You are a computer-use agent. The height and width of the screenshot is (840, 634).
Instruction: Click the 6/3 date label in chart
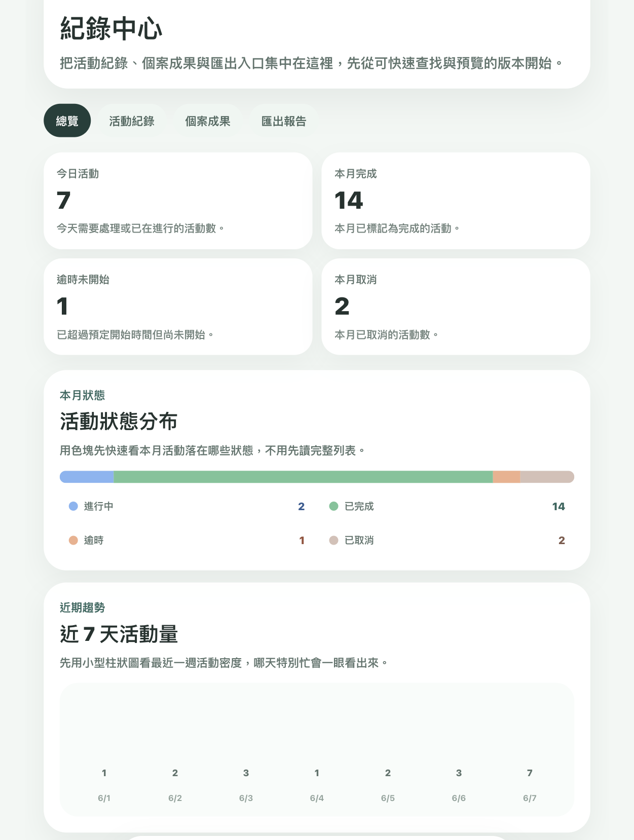(x=246, y=798)
